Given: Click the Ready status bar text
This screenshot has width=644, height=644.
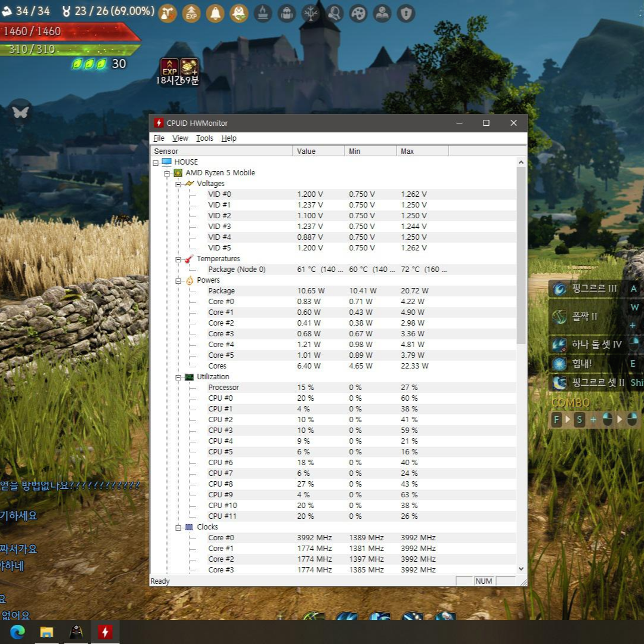Looking at the screenshot, I should pos(160,581).
